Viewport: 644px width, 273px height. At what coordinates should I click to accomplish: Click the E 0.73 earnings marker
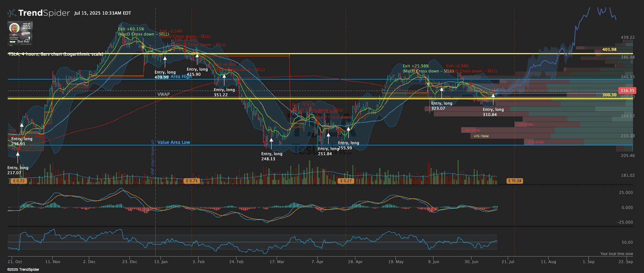tap(191, 181)
